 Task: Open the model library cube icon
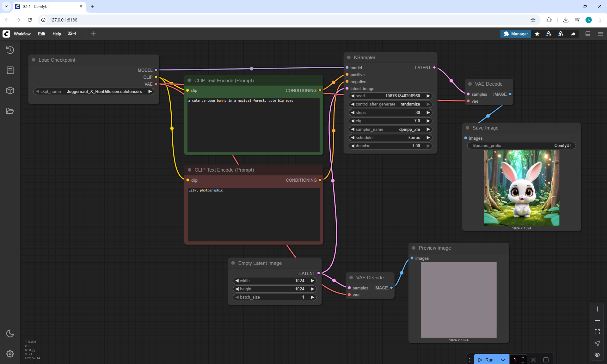coord(10,91)
